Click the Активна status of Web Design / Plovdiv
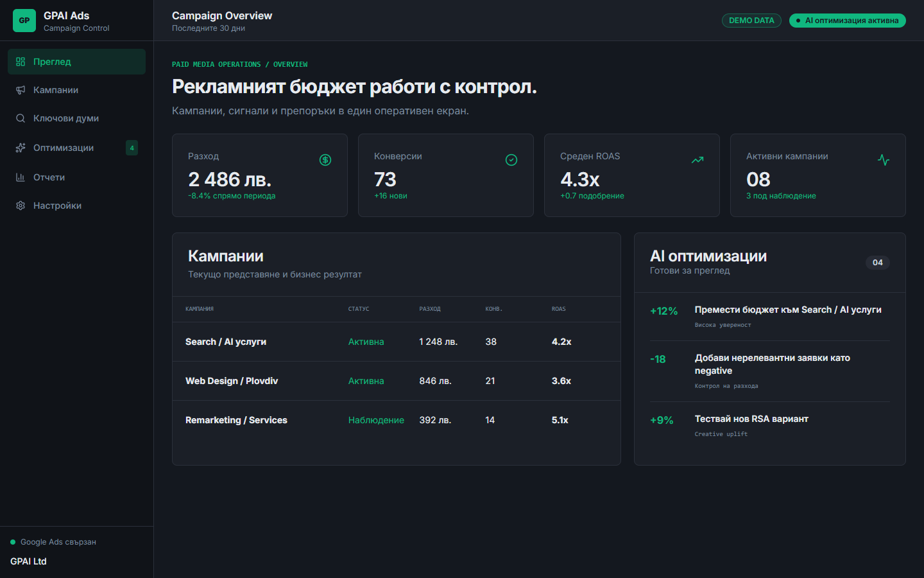Viewport: 924px width, 578px height. (x=366, y=381)
